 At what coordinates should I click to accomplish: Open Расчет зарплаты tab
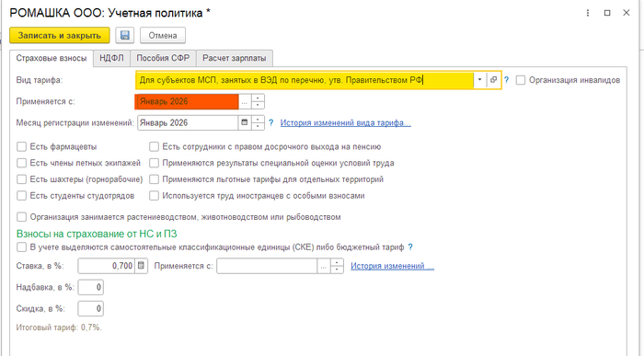point(234,58)
